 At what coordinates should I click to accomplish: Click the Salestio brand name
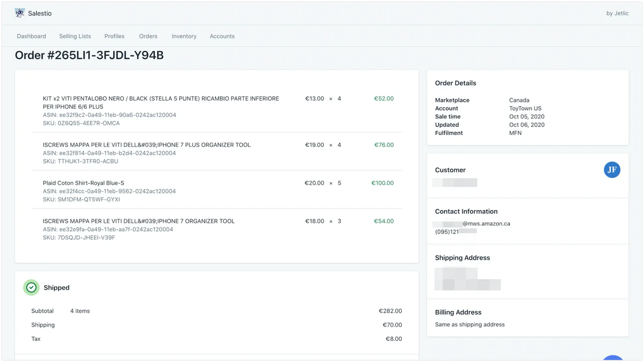click(40, 13)
